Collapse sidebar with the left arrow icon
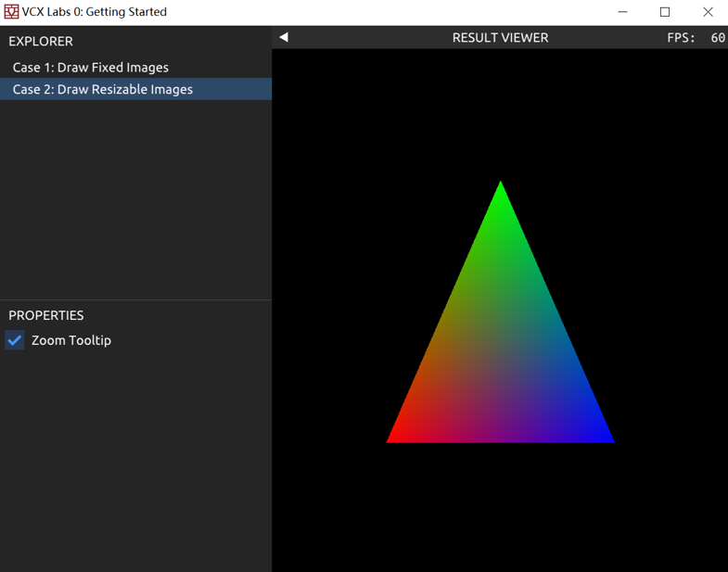This screenshot has width=728, height=572. coord(284,37)
